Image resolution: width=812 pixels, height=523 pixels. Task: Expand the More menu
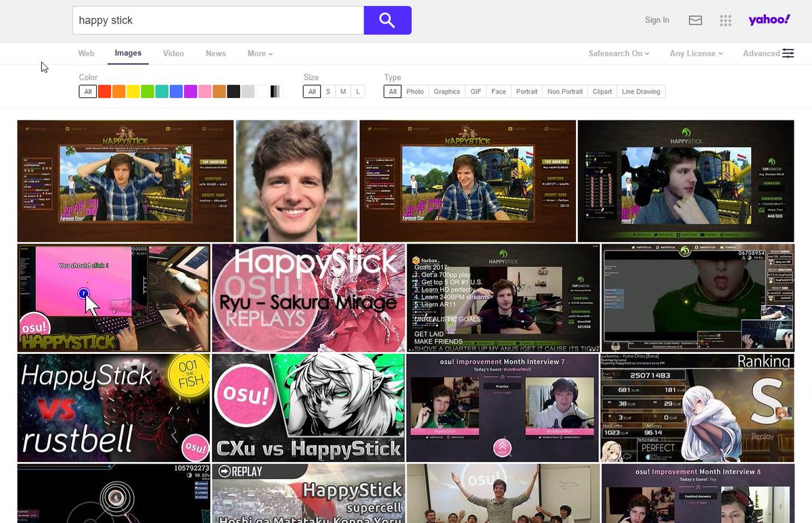coord(260,53)
